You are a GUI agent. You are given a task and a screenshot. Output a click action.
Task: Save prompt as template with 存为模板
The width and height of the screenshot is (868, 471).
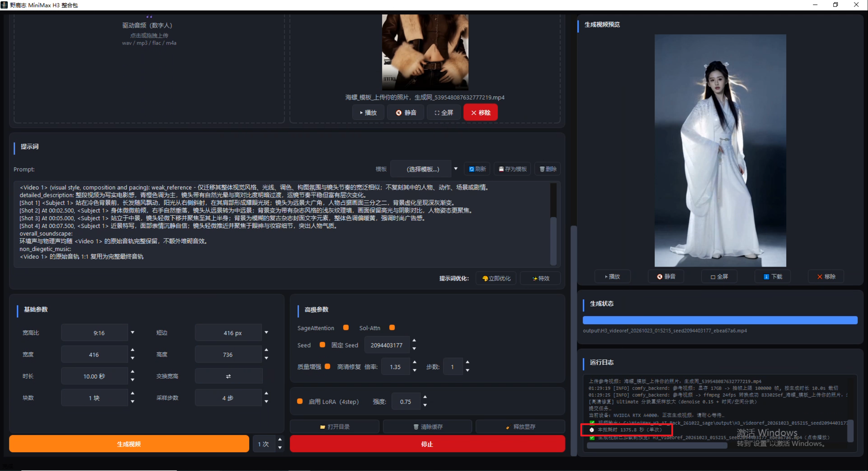pos(512,169)
